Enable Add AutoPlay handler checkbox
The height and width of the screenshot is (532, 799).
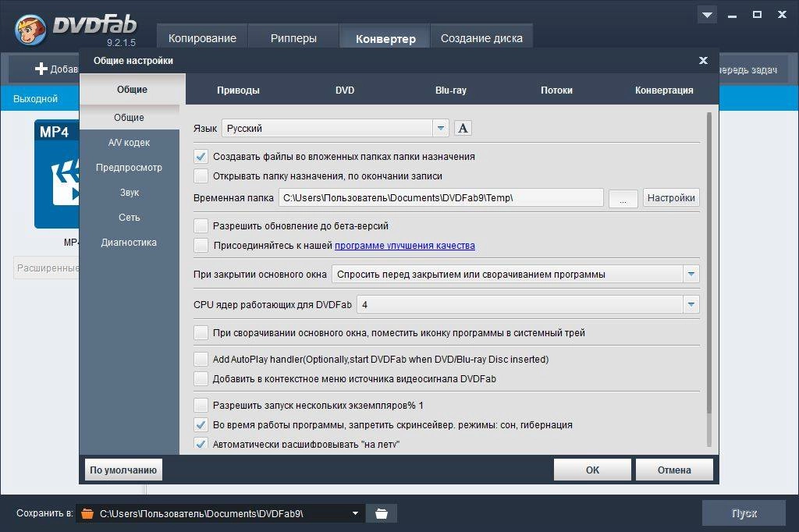201,360
